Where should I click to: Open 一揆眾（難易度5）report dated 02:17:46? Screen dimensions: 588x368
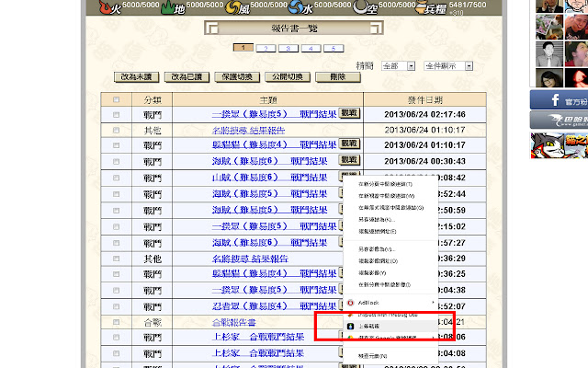tap(274, 114)
